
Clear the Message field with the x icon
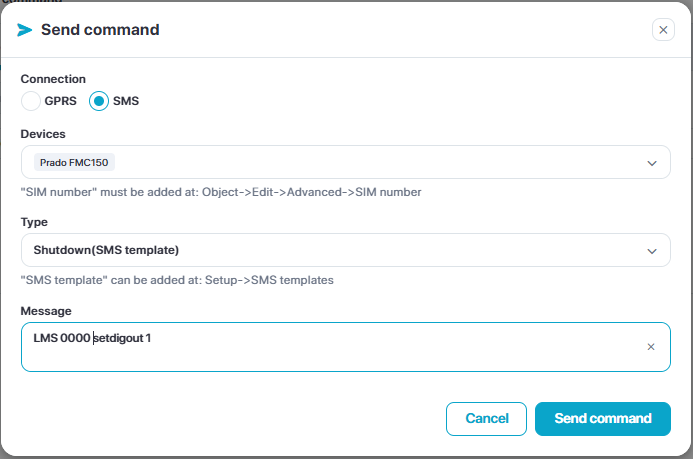[x=650, y=347]
